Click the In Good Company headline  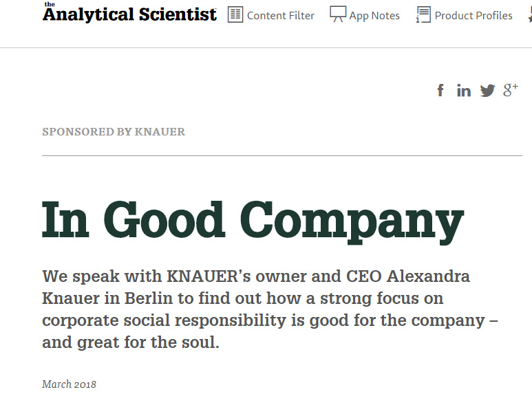click(253, 219)
